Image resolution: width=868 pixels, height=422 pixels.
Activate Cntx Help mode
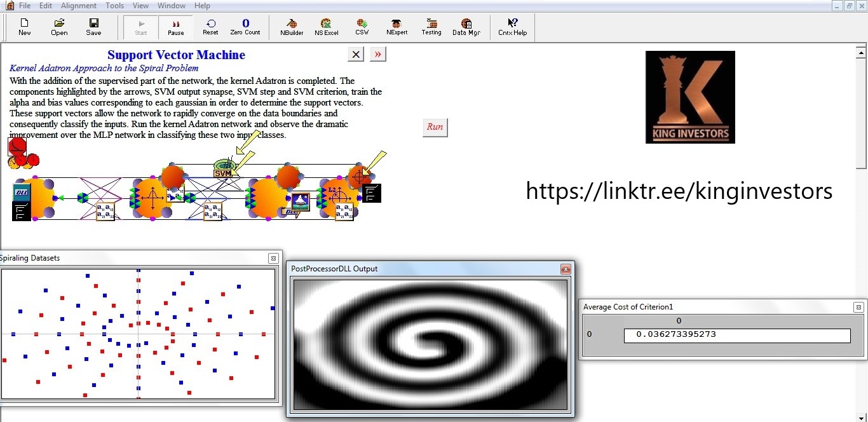[512, 27]
